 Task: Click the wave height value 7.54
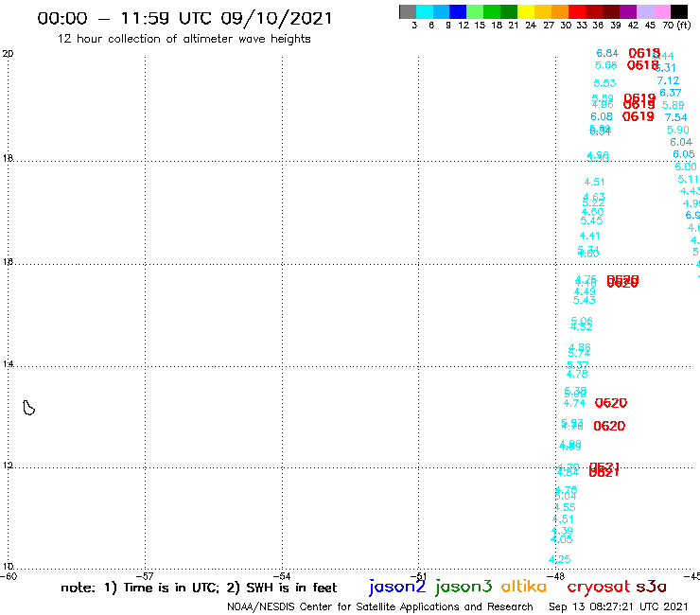coord(675,117)
